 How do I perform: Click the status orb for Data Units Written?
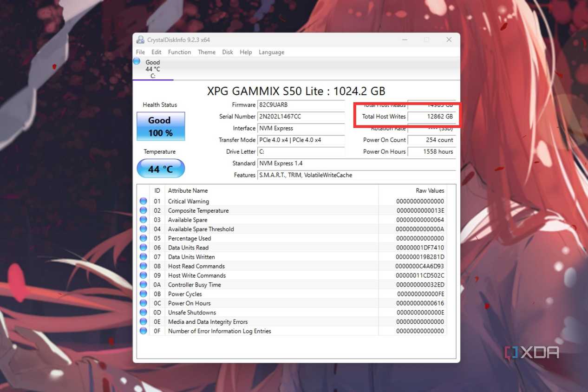click(144, 257)
